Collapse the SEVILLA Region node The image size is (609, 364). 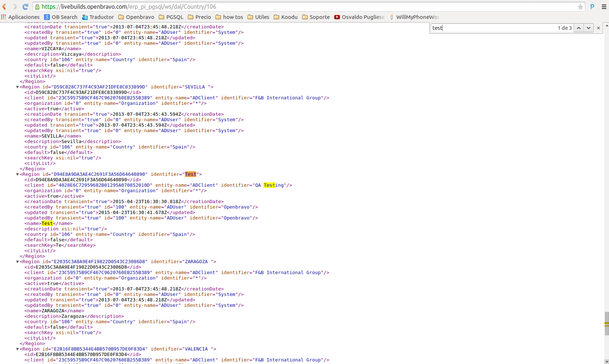click(x=17, y=87)
